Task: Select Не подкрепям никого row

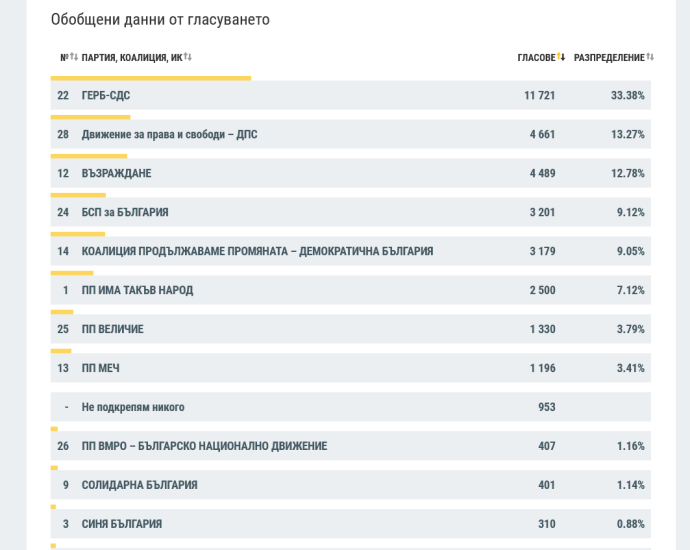Action: coord(351,407)
